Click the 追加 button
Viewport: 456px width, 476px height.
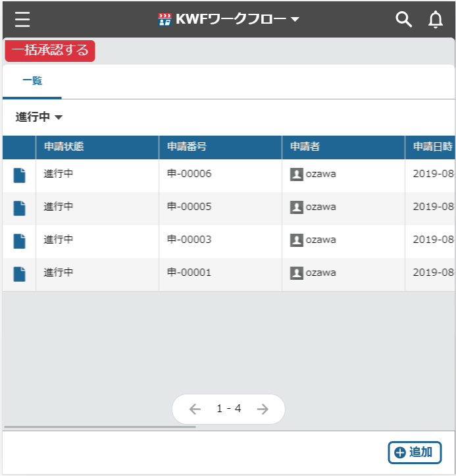pyautogui.click(x=415, y=452)
